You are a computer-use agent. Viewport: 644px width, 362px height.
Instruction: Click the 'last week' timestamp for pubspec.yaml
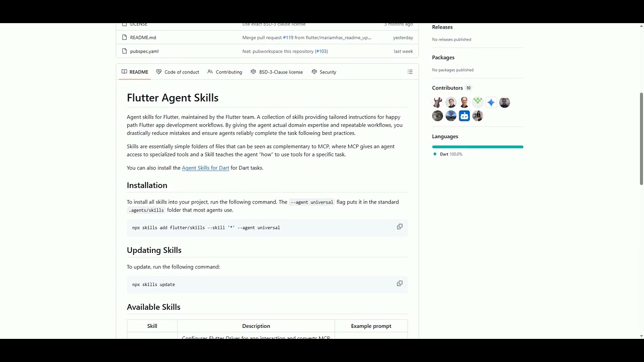pos(404,51)
